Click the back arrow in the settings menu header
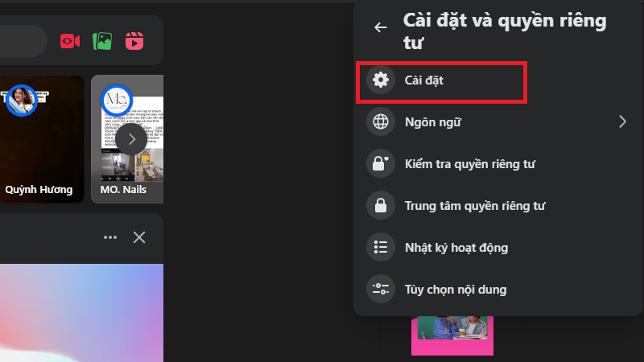 381,27
